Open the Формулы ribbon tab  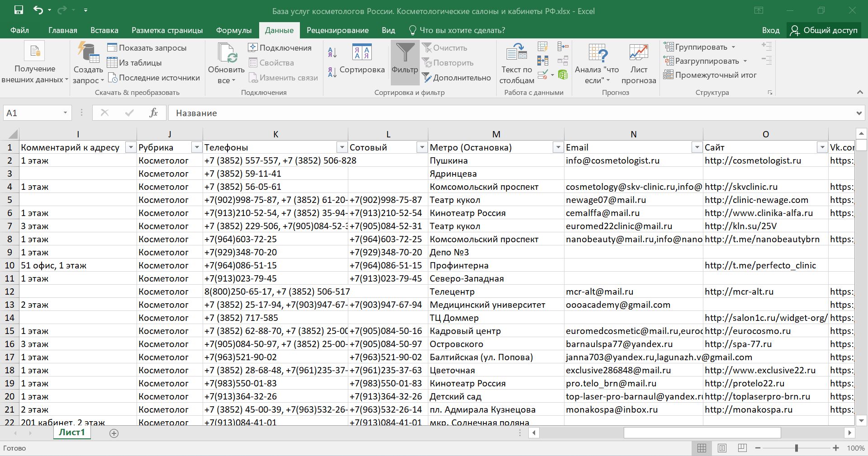point(233,30)
